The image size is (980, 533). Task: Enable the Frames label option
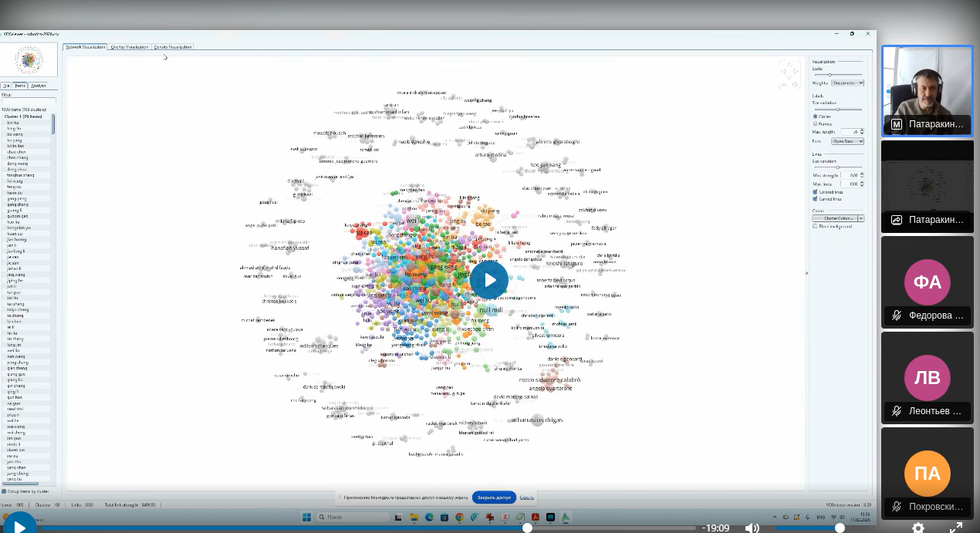click(815, 123)
